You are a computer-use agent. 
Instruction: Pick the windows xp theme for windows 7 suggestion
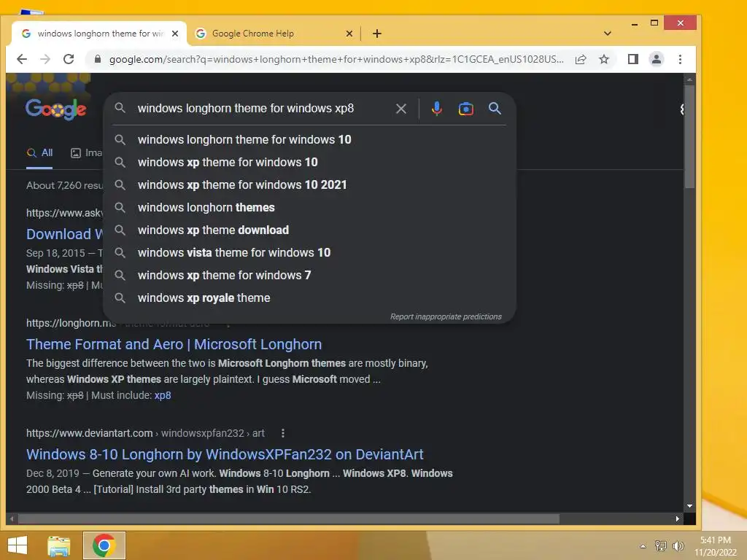point(309,275)
